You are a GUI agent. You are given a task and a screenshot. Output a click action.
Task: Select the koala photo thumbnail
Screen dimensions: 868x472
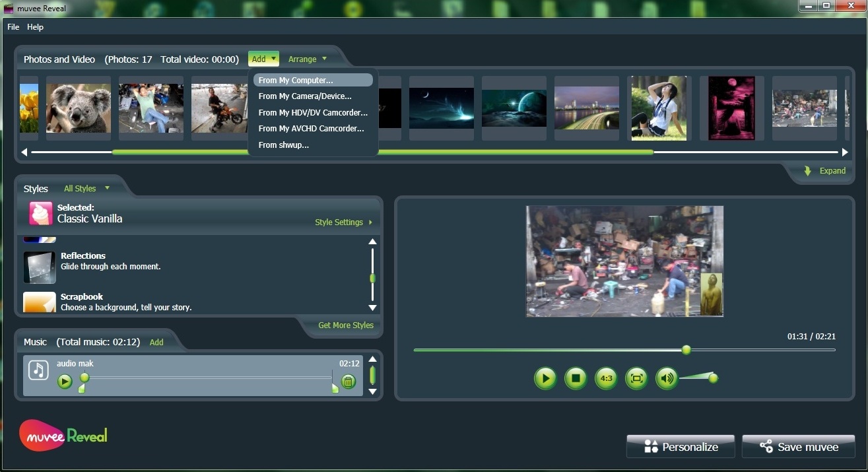(x=78, y=108)
